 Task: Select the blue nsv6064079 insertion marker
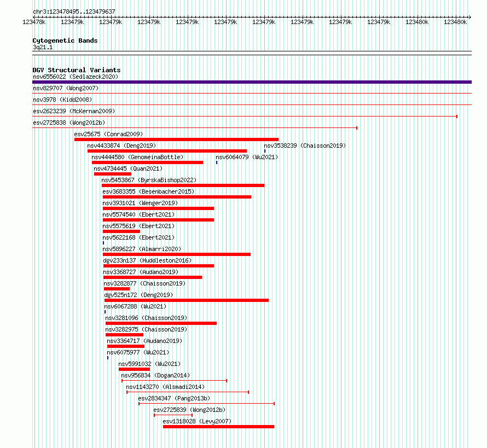(217, 162)
